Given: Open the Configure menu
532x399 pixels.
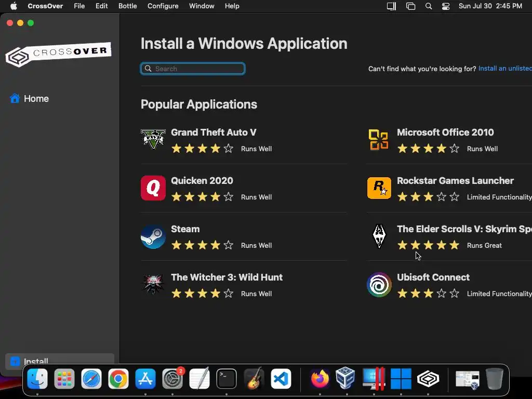Looking at the screenshot, I should (x=163, y=6).
